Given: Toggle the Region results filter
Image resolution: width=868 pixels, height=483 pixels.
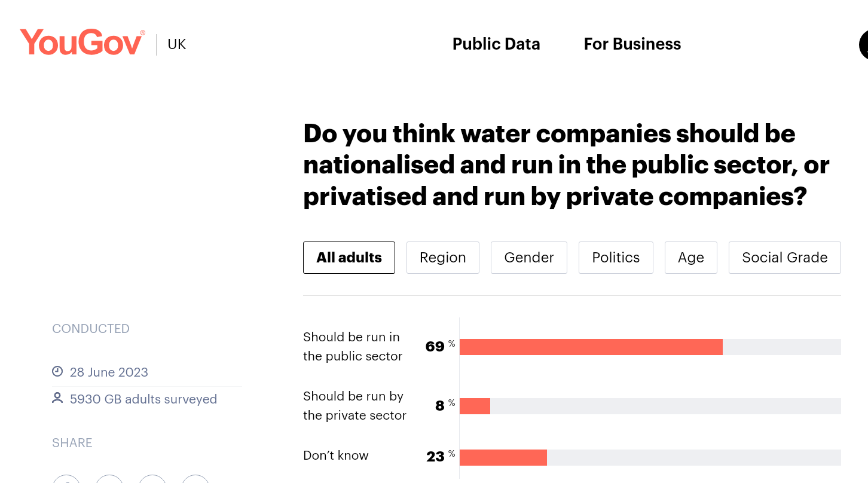Looking at the screenshot, I should pyautogui.click(x=442, y=257).
